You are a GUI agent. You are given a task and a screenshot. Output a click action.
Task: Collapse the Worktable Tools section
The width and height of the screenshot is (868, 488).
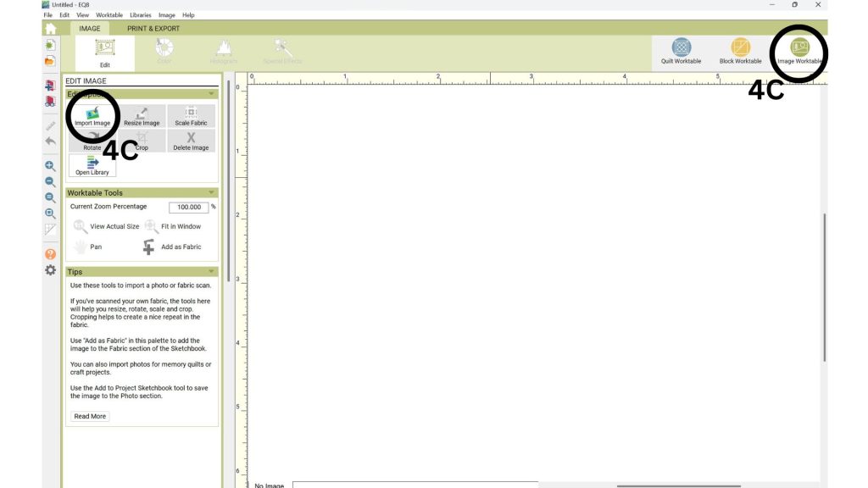coord(212,193)
